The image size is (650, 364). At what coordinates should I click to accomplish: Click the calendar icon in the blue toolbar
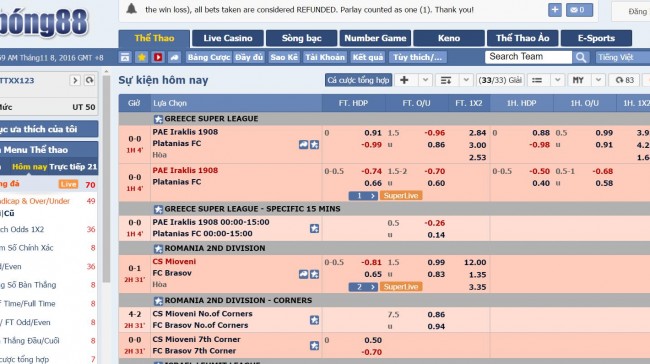click(x=125, y=57)
